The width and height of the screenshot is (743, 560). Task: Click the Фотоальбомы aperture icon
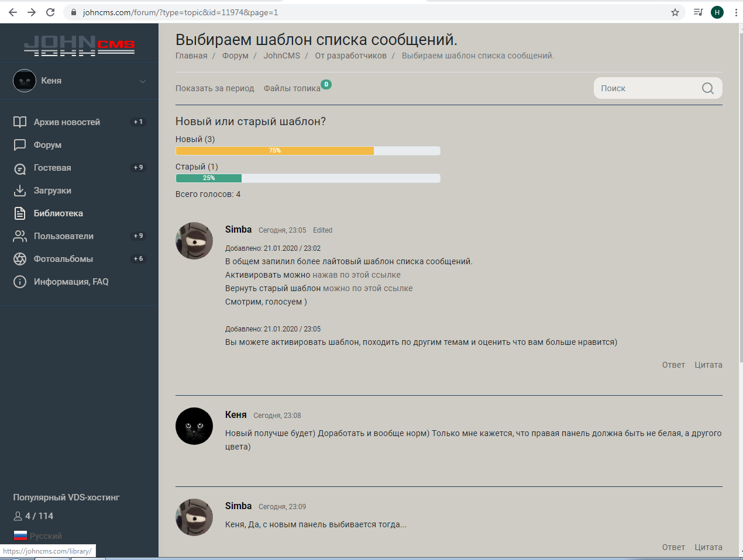pyautogui.click(x=20, y=259)
